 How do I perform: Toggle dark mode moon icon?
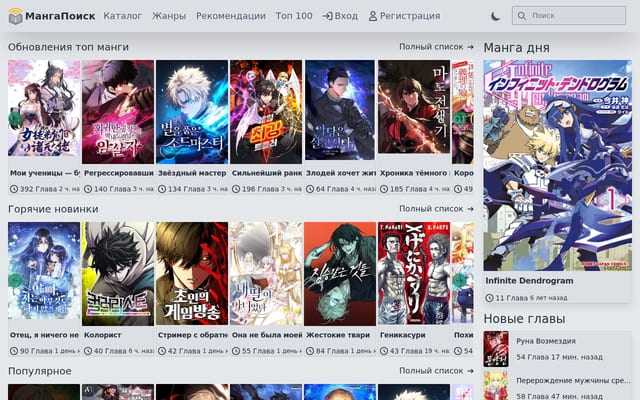coord(495,16)
